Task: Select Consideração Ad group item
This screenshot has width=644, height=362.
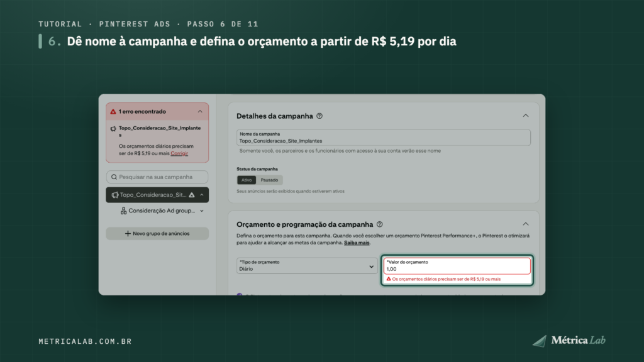Action: (162, 211)
